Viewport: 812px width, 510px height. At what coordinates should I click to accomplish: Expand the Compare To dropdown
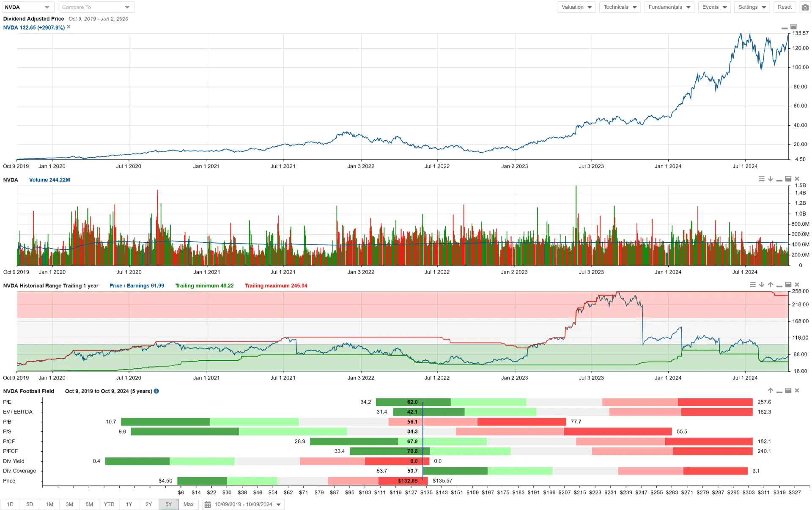[x=126, y=7]
